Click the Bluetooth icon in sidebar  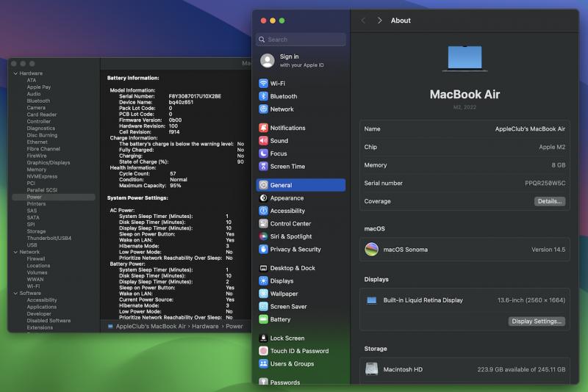click(264, 96)
